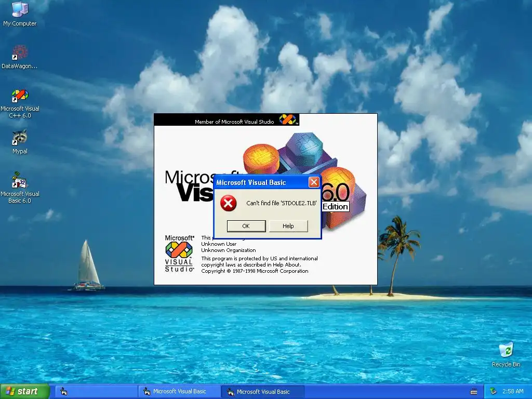
Task: Click 'Unknown Organization' text on splash
Action: click(229, 250)
